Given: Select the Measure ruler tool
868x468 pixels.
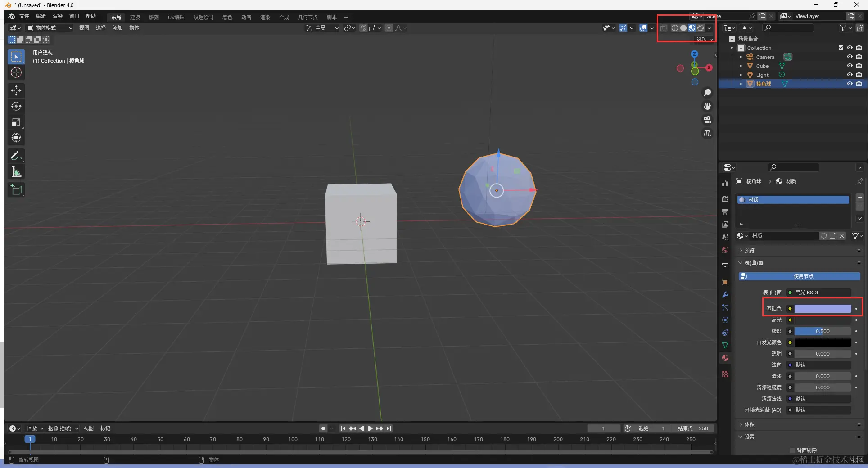Looking at the screenshot, I should (x=16, y=171).
